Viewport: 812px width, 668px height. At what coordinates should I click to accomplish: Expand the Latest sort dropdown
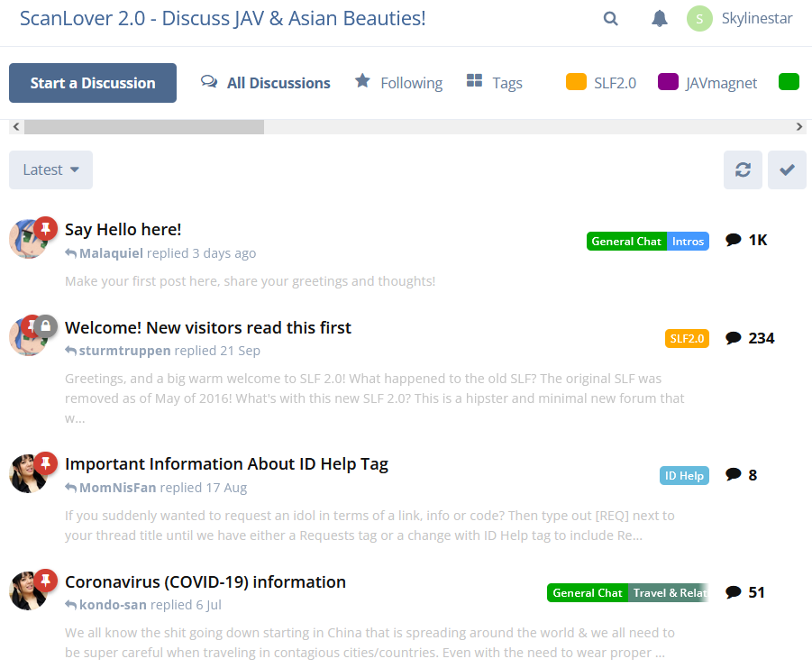[50, 169]
